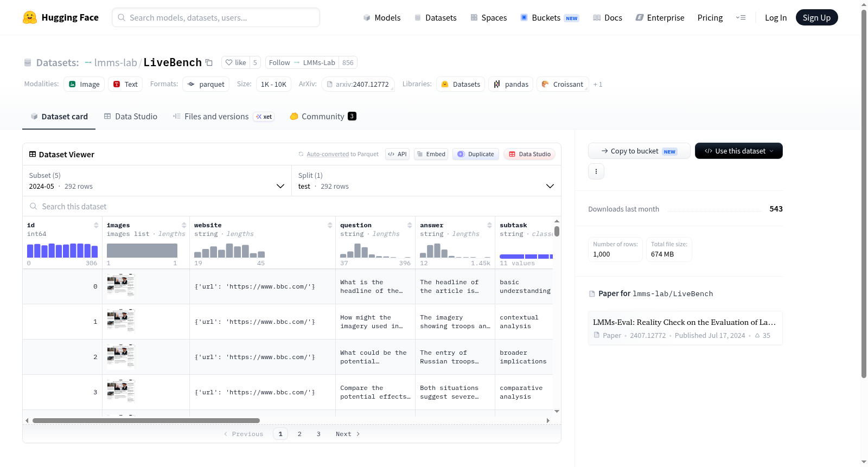
Task: Open the image thumbnail in row 2
Action: coord(120,357)
